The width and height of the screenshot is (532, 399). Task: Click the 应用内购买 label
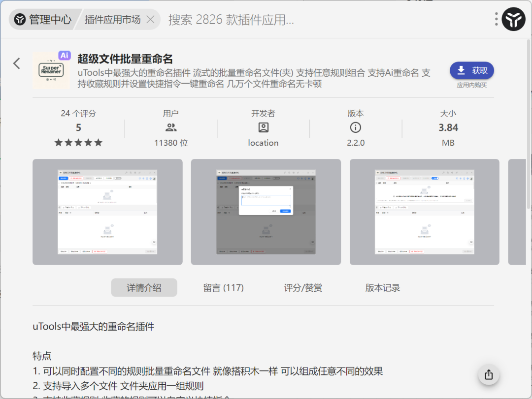471,85
